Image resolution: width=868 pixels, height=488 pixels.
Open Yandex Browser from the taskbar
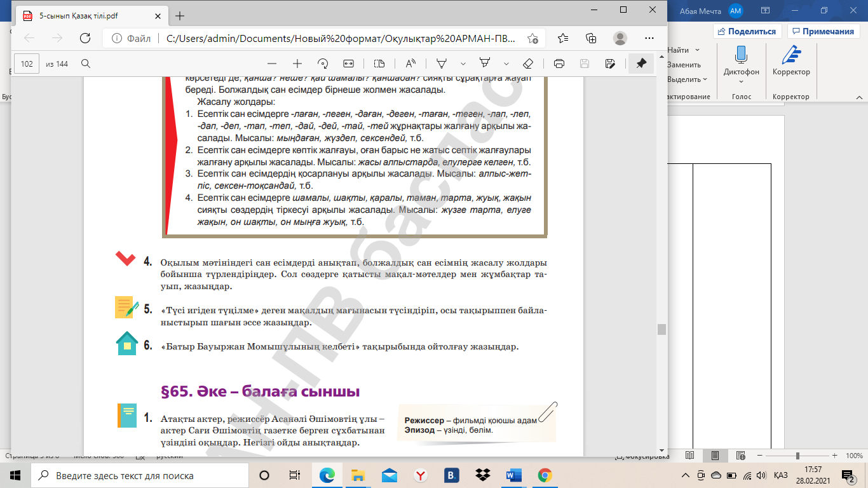pos(420,475)
